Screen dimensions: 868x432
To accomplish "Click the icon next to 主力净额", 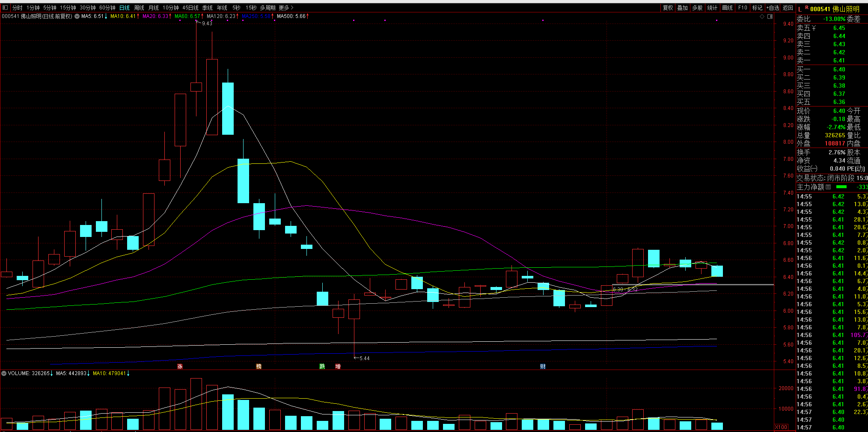I will tap(828, 187).
